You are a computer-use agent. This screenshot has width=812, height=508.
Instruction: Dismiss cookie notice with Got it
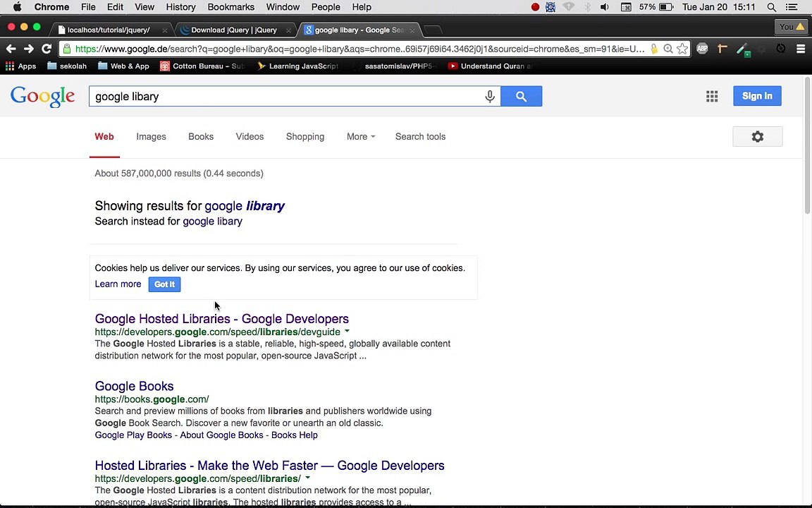click(x=165, y=284)
